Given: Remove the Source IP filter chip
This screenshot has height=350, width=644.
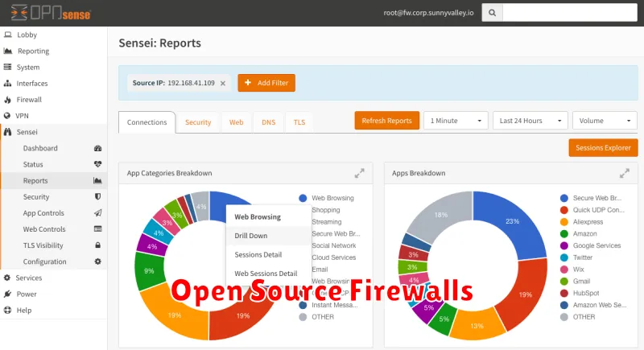Looking at the screenshot, I should pos(223,83).
